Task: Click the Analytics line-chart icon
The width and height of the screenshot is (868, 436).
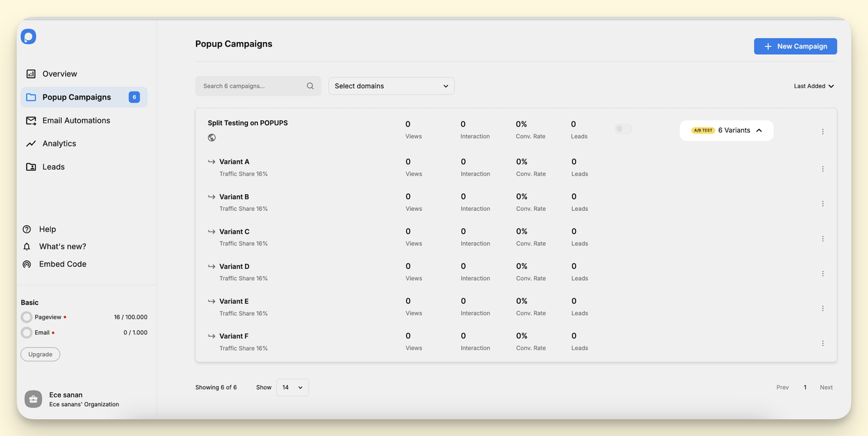Action: (x=31, y=144)
